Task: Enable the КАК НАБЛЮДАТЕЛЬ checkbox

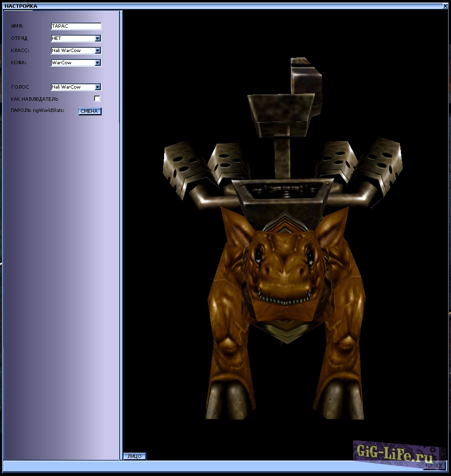Action: tap(97, 99)
